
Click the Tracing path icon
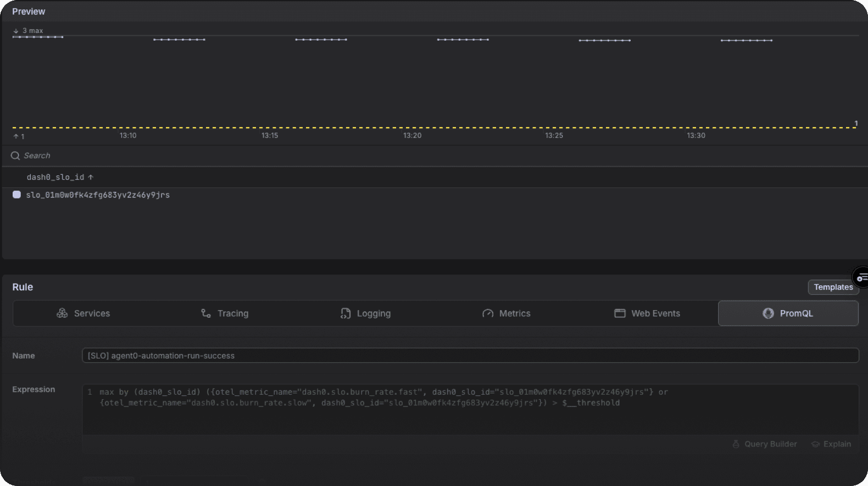point(206,313)
